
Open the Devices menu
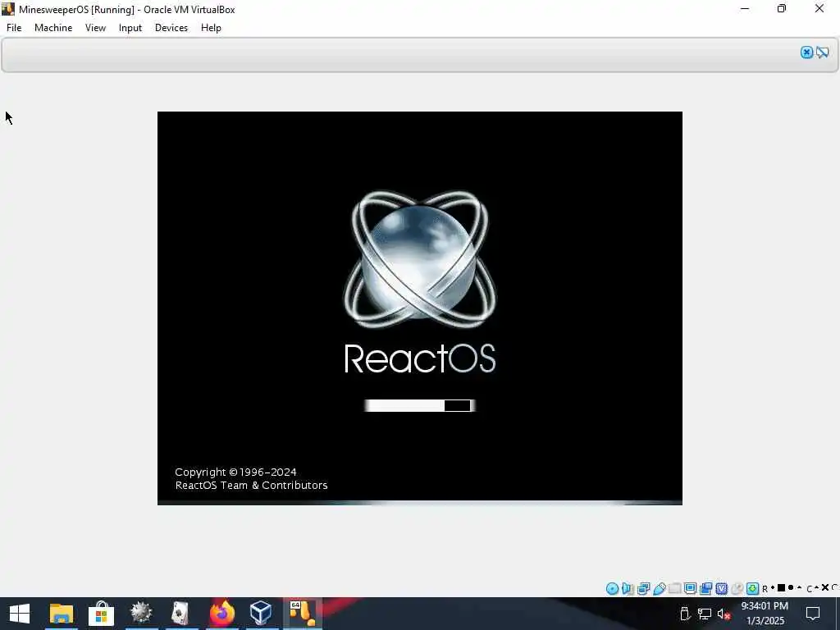point(171,28)
